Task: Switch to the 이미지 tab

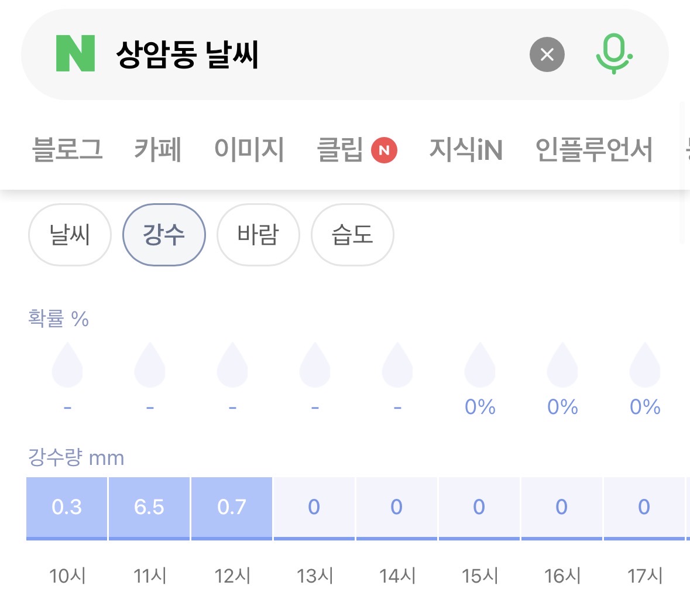Action: 249,149
